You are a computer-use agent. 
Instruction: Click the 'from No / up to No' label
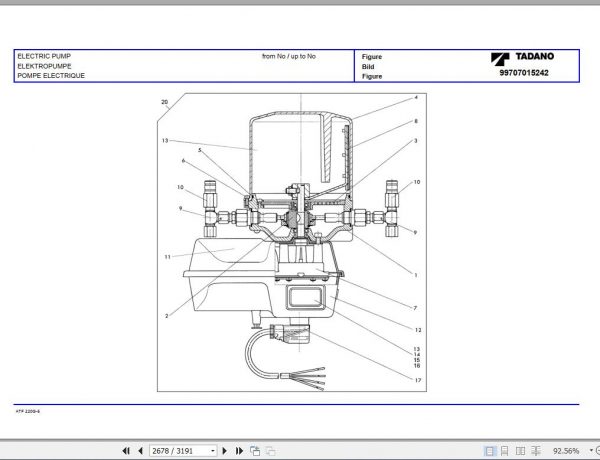click(x=289, y=56)
